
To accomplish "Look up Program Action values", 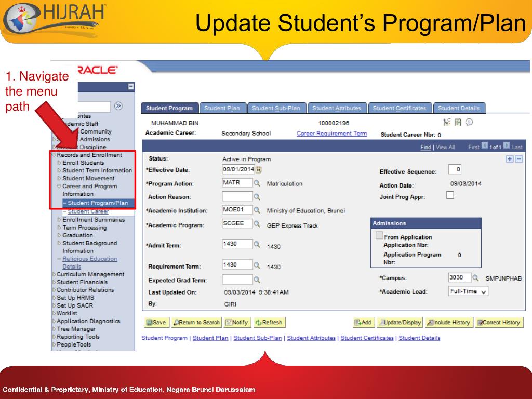I will point(257,183).
